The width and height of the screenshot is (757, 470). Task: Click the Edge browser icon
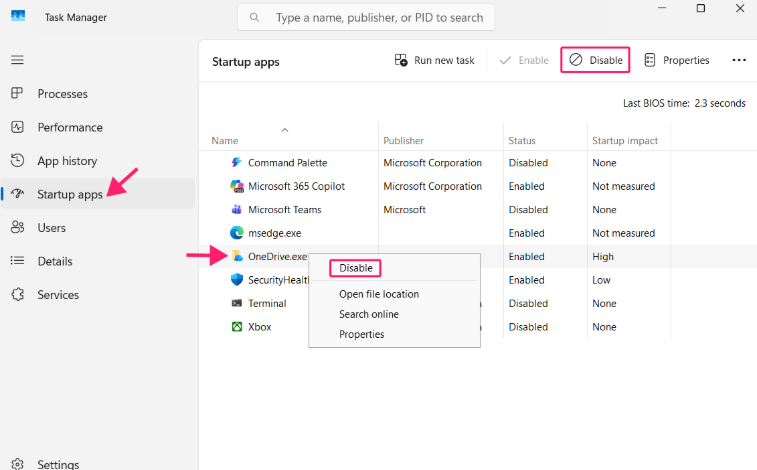(x=237, y=233)
